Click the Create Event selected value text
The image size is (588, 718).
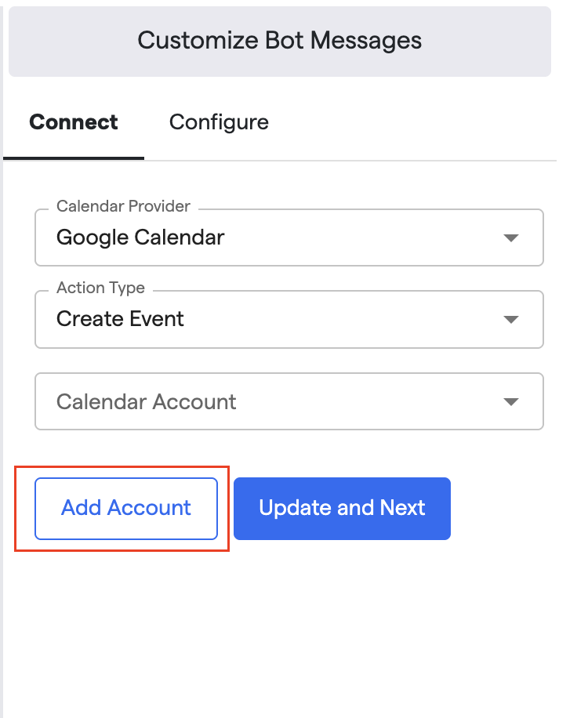coord(120,320)
